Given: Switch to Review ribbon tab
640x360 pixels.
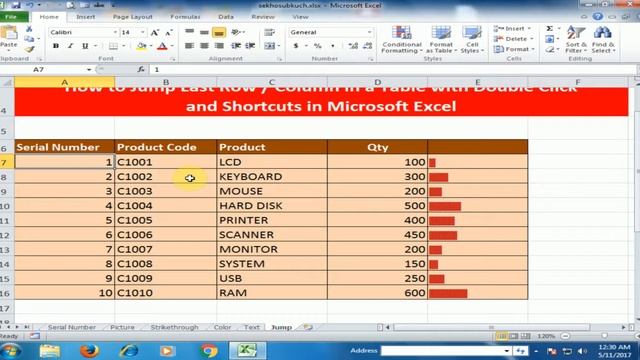Looking at the screenshot, I should coord(263,17).
